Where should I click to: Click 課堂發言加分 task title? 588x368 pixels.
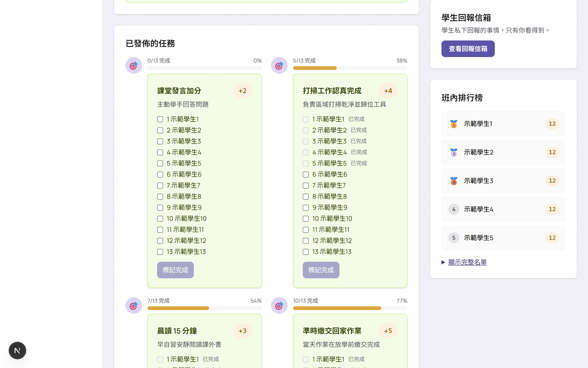coord(179,91)
